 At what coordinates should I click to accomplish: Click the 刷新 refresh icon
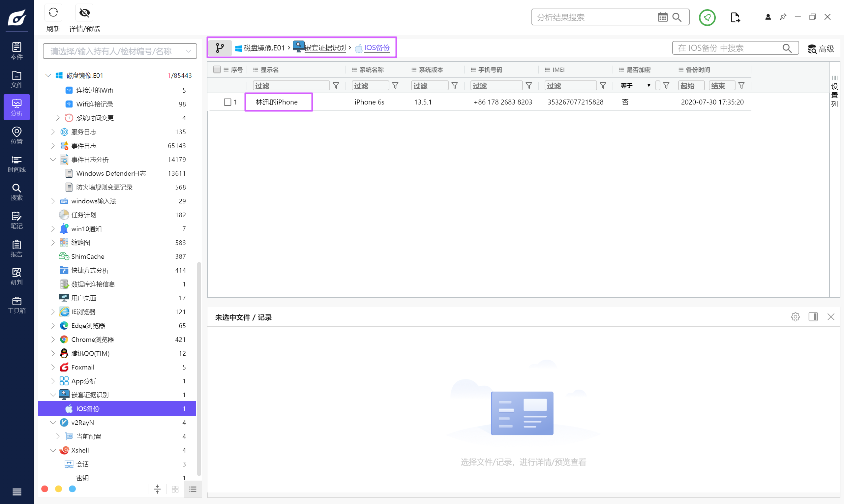click(x=53, y=13)
